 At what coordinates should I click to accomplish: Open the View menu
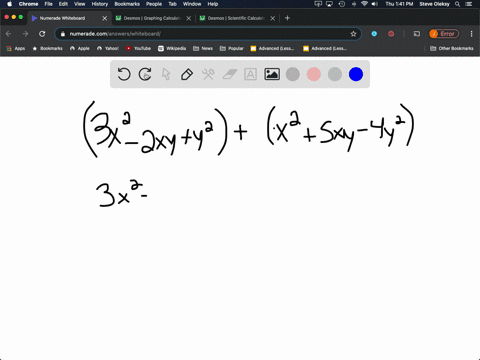point(79,4)
